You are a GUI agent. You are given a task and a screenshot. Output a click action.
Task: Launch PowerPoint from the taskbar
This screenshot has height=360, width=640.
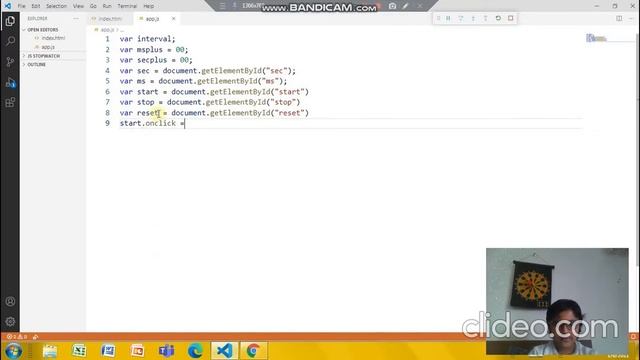point(137,351)
